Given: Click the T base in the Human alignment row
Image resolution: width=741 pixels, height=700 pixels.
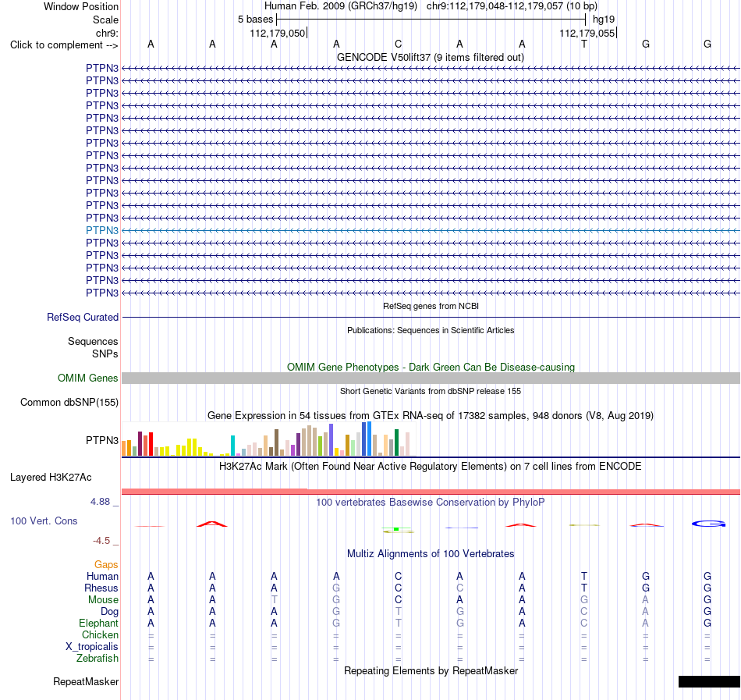Looking at the screenshot, I should 584,576.
